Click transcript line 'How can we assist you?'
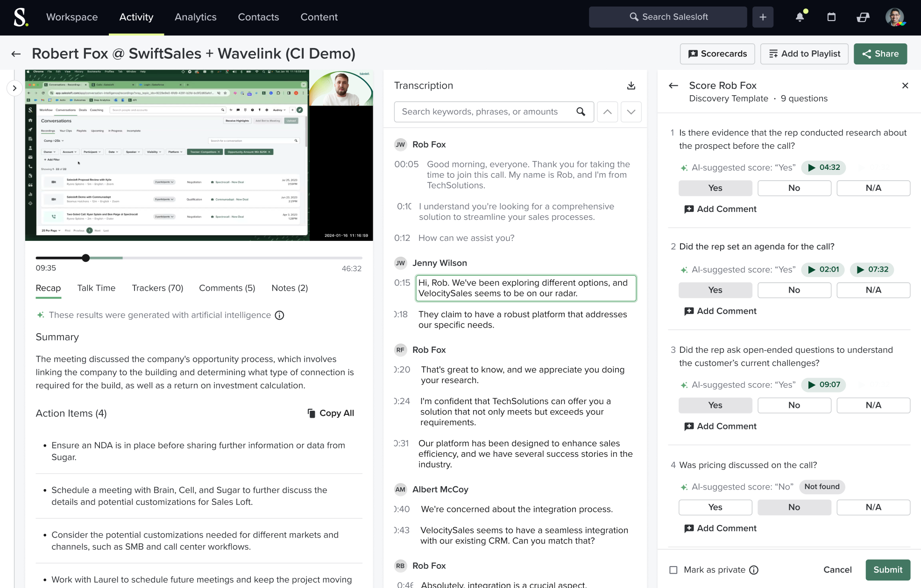 (466, 238)
